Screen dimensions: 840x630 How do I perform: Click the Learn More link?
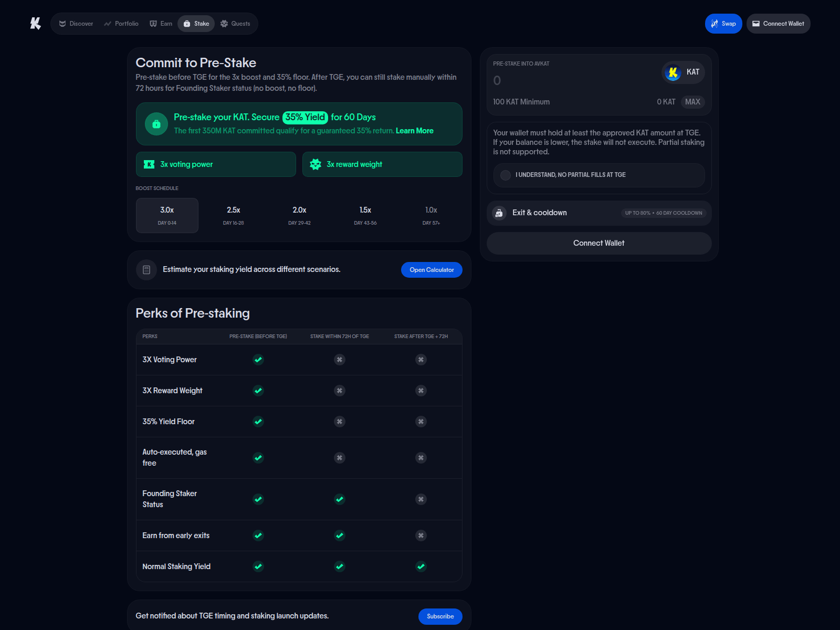415,131
